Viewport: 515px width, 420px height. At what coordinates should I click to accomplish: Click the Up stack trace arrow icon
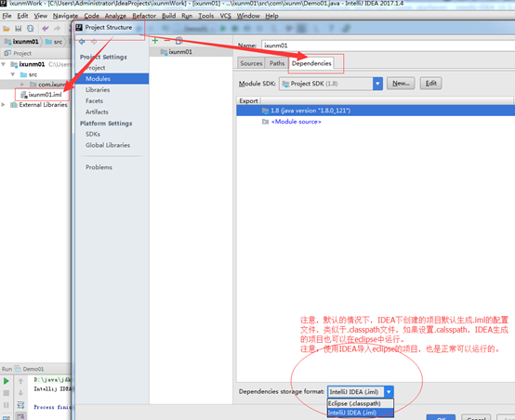click(20, 381)
